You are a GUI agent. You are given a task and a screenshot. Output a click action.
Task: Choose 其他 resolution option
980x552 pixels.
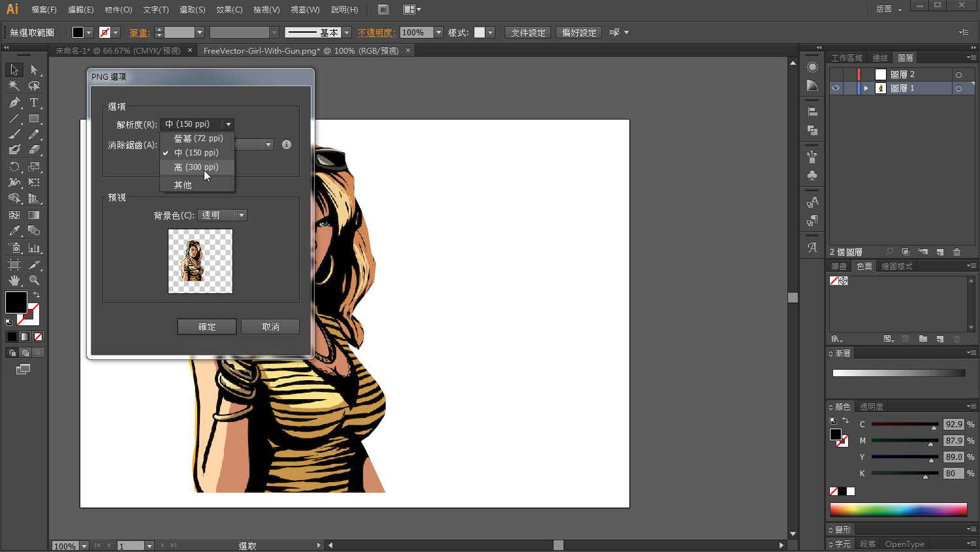(197, 185)
